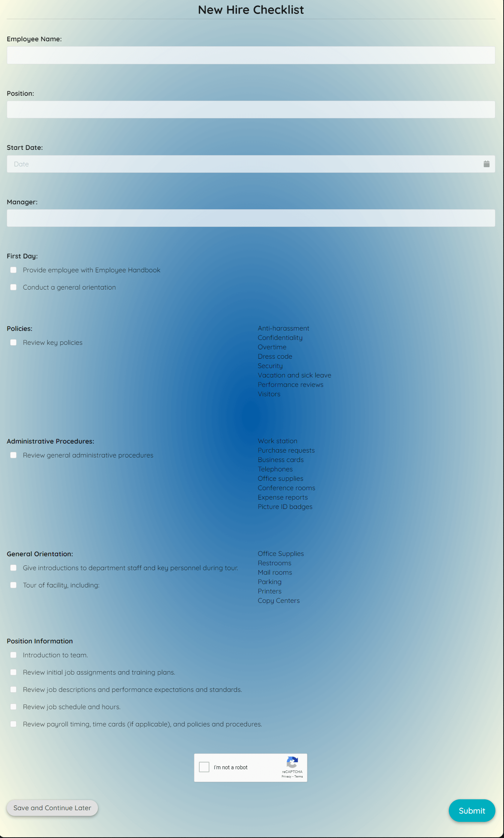The width and height of the screenshot is (504, 838).
Task: Open the reCAPTCHA Terms link
Action: [x=299, y=776]
